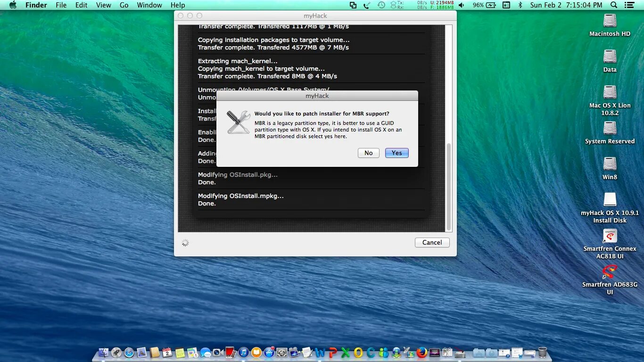
Task: Click No in the MBR support dialog
Action: click(368, 153)
